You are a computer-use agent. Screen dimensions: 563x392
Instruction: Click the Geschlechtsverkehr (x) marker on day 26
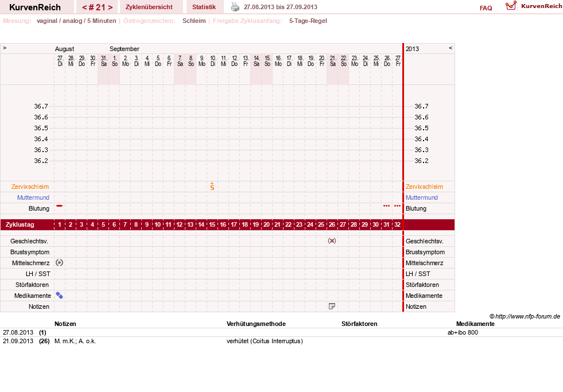tap(332, 241)
